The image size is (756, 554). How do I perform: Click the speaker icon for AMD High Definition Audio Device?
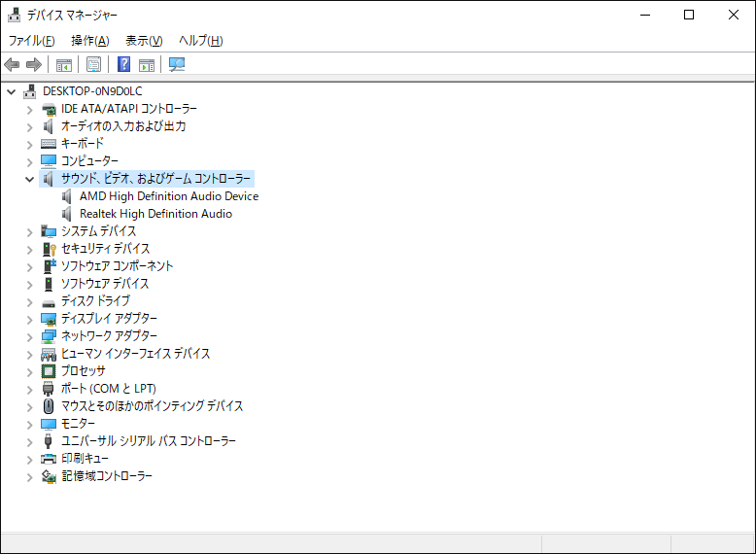pos(67,196)
